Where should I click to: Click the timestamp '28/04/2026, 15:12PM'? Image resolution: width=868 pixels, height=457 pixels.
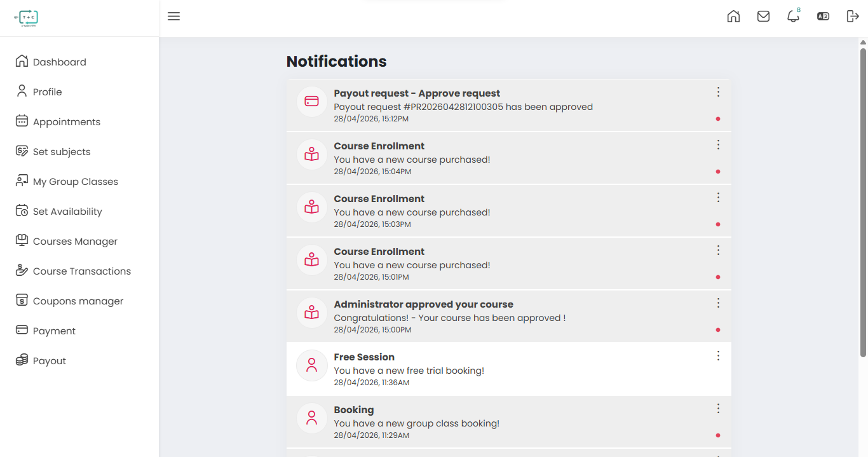point(371,119)
